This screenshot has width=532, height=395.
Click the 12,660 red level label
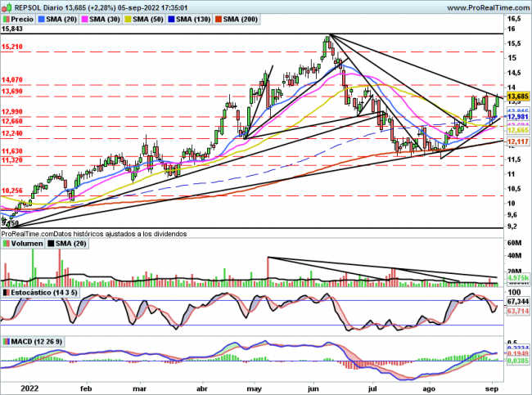pos(12,121)
